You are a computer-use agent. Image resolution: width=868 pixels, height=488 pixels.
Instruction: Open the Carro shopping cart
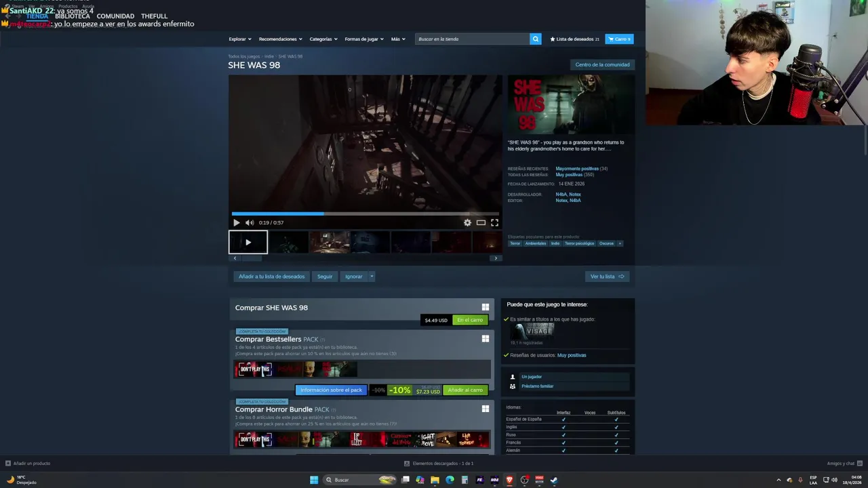point(619,39)
